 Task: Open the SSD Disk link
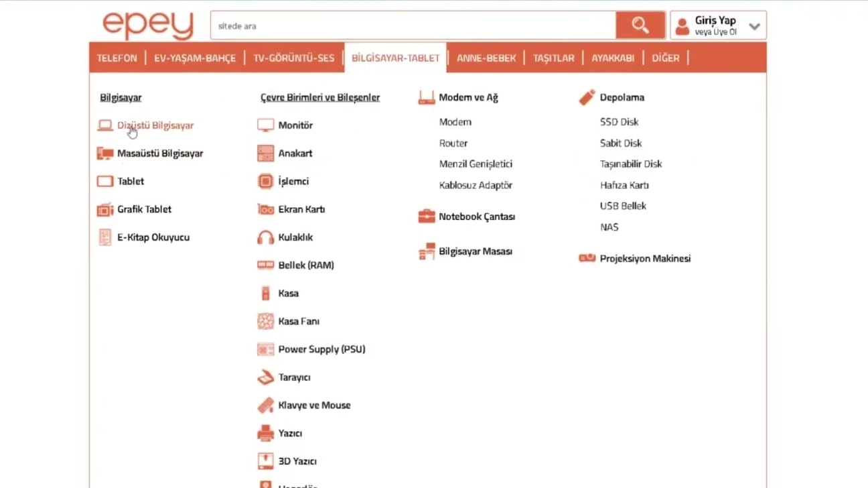point(619,122)
